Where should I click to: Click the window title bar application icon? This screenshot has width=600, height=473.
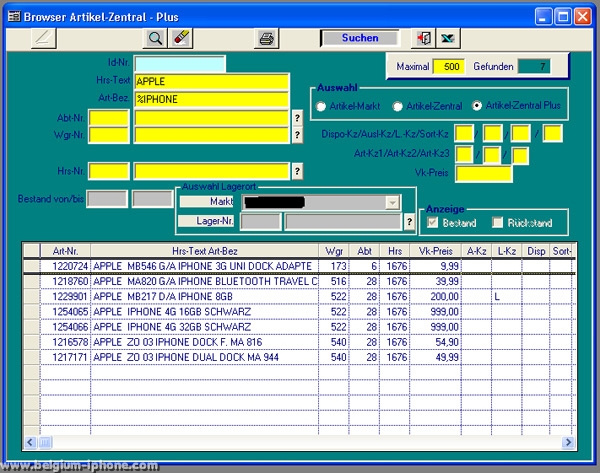click(x=14, y=16)
